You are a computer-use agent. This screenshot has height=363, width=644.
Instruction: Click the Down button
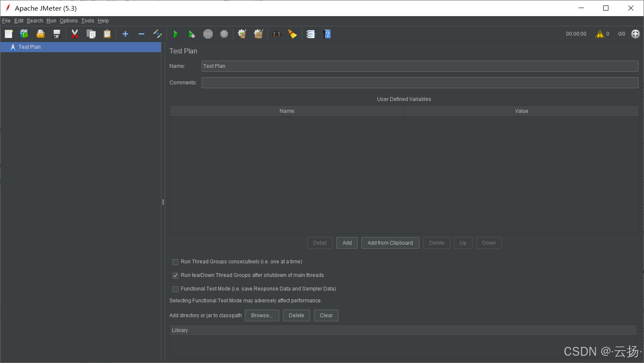click(x=489, y=243)
